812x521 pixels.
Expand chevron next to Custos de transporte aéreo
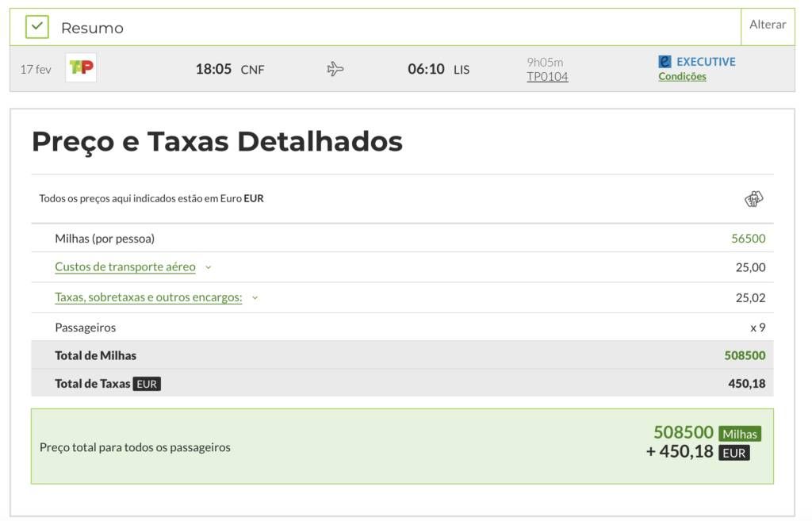tap(209, 267)
